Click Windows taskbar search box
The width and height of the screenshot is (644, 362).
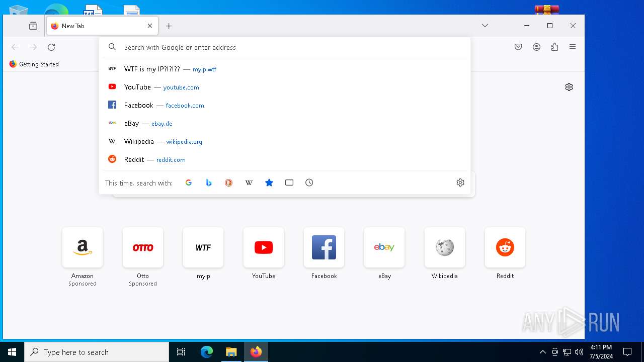coord(97,352)
